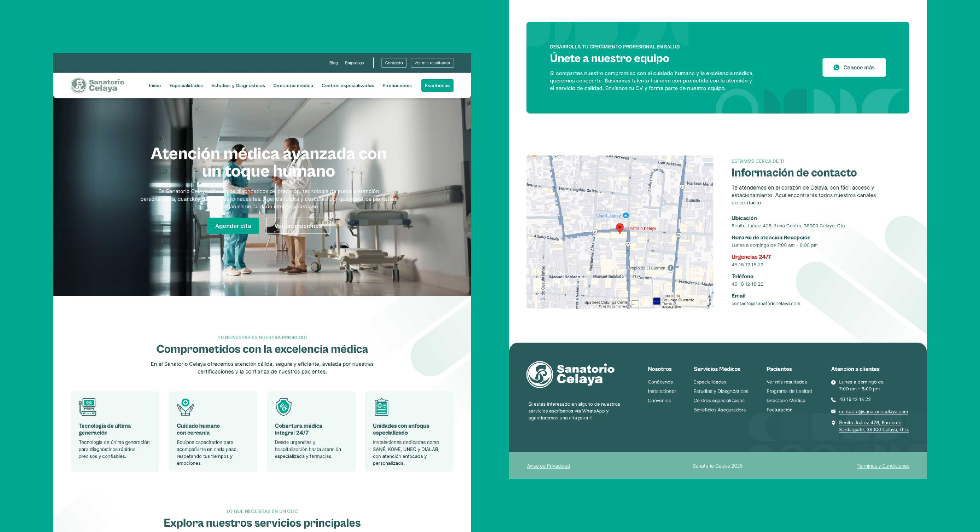
Task: Click the clock icon in footer hours
Action: (833, 382)
